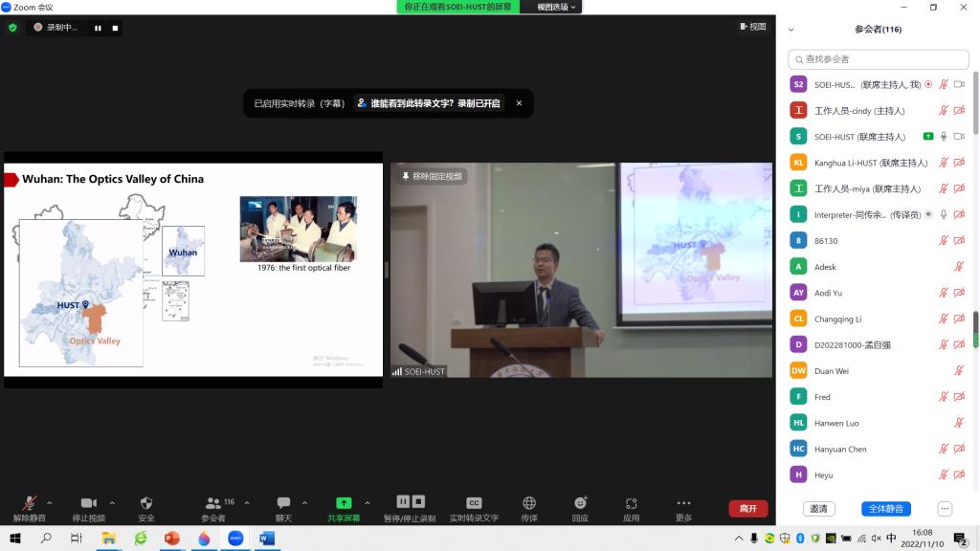The image size is (980, 551).
Task: Open the Apps (应用) icon
Action: pos(631,503)
